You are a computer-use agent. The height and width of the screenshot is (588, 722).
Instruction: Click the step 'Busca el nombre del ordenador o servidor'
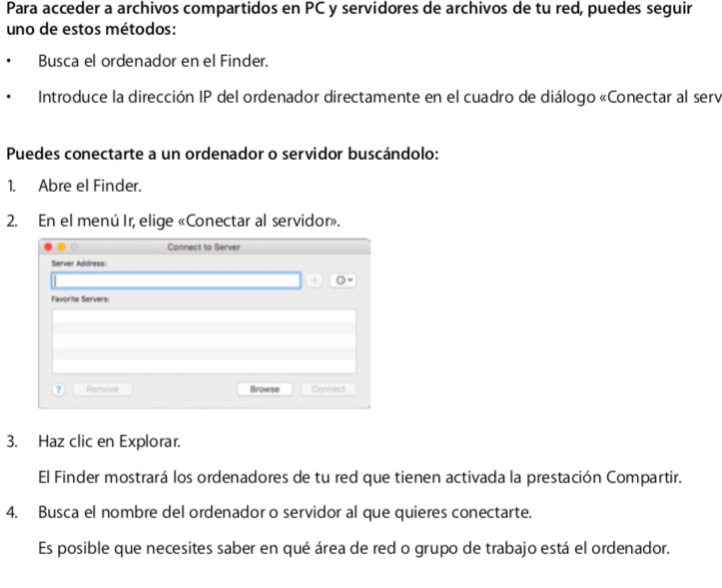click(285, 512)
